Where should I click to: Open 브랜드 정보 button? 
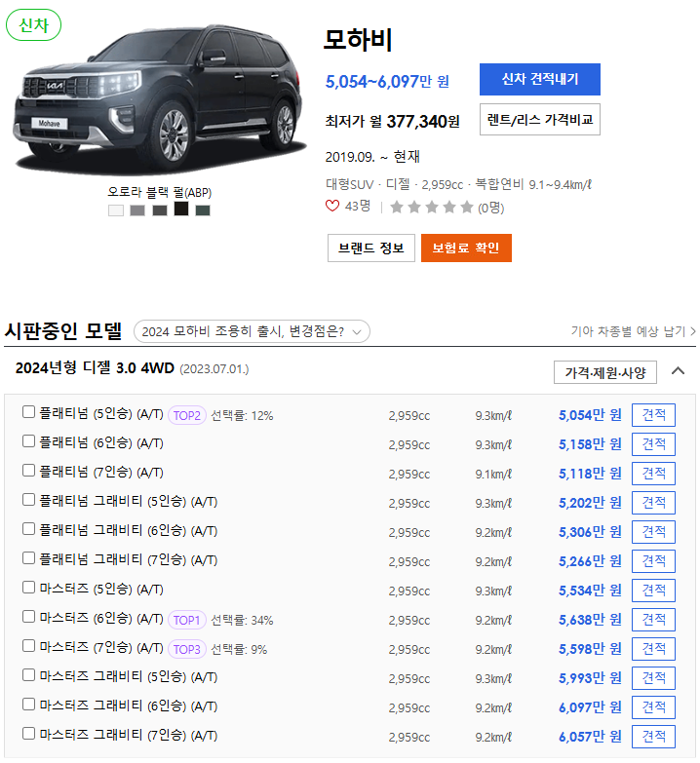click(370, 248)
